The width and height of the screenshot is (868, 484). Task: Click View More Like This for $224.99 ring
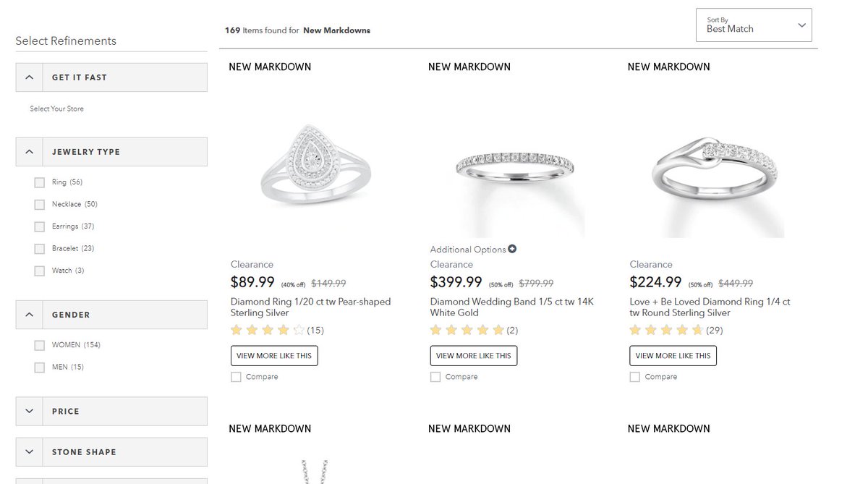tap(673, 356)
